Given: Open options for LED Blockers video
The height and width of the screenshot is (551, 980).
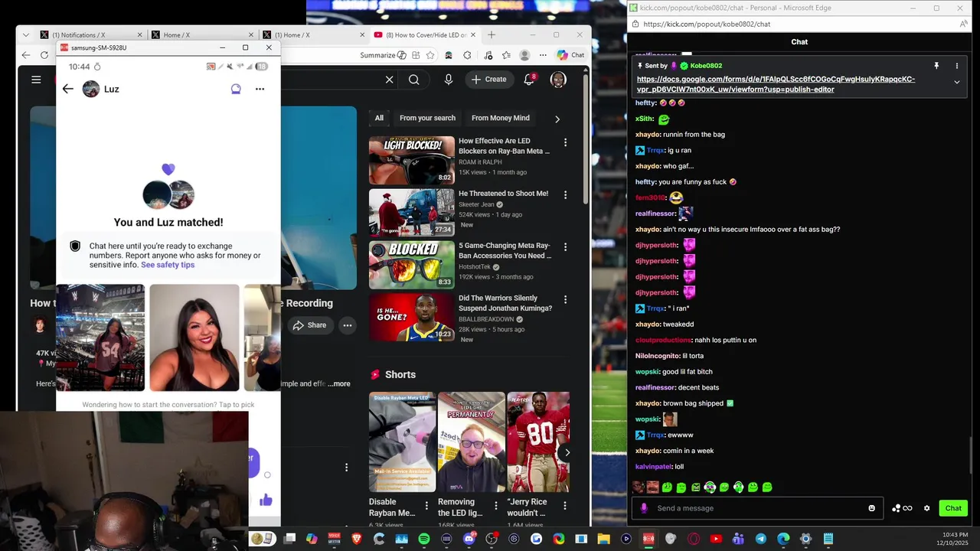Looking at the screenshot, I should tap(565, 142).
